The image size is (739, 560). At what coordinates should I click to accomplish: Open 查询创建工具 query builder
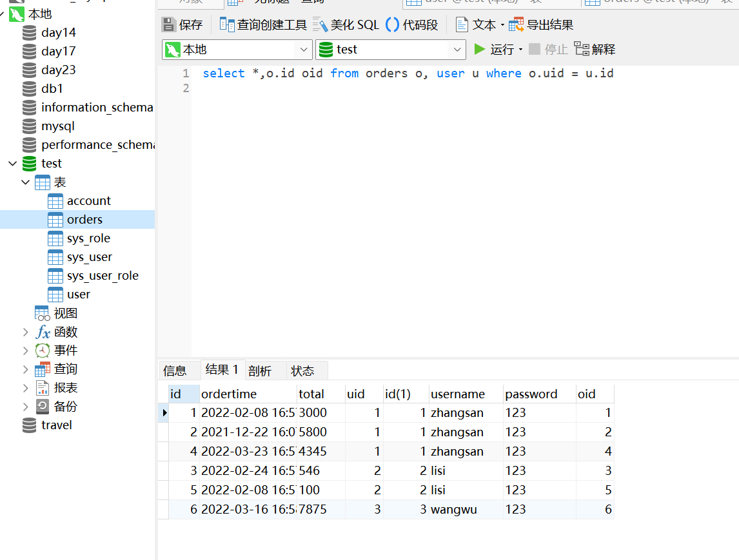coord(263,24)
